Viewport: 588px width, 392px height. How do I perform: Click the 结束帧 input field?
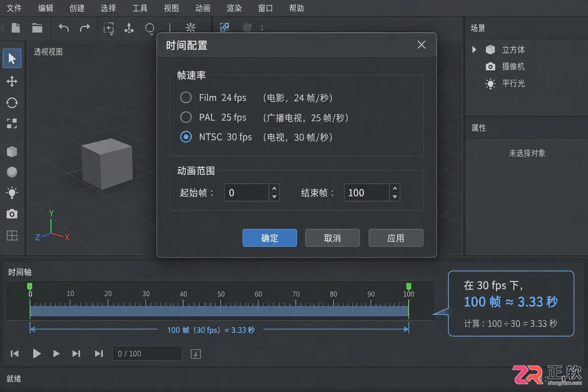click(x=366, y=193)
